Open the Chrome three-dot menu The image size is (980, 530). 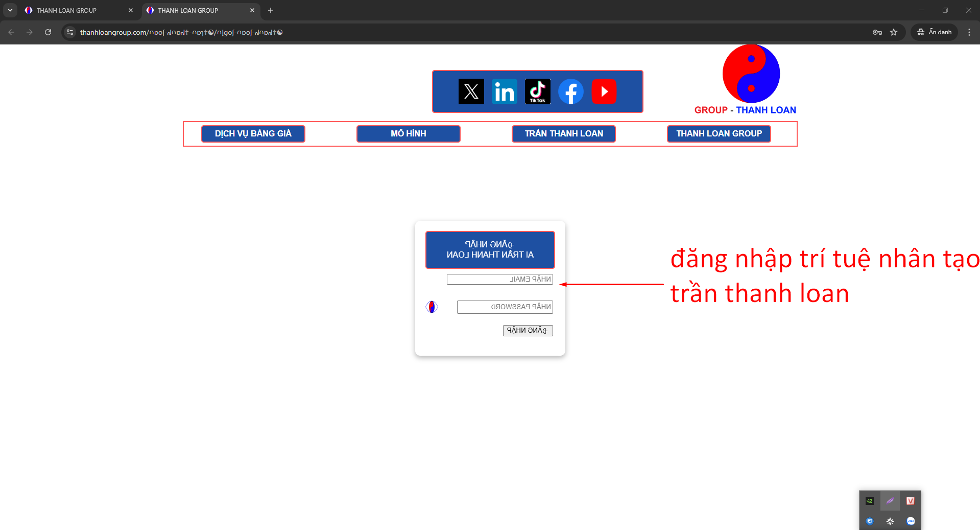point(969,32)
